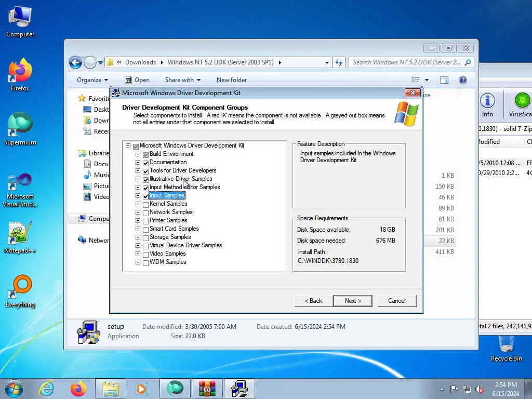
Task: Check the Network Samples checkbox
Action: click(145, 212)
